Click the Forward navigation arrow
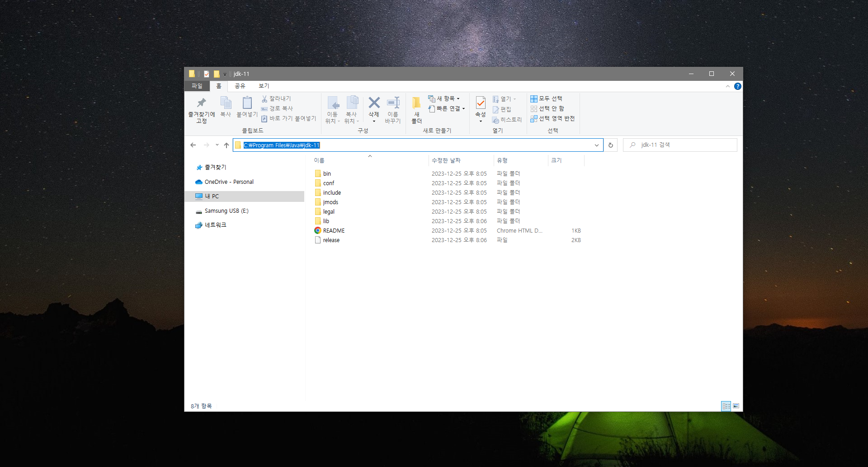The width and height of the screenshot is (868, 467). point(207,145)
